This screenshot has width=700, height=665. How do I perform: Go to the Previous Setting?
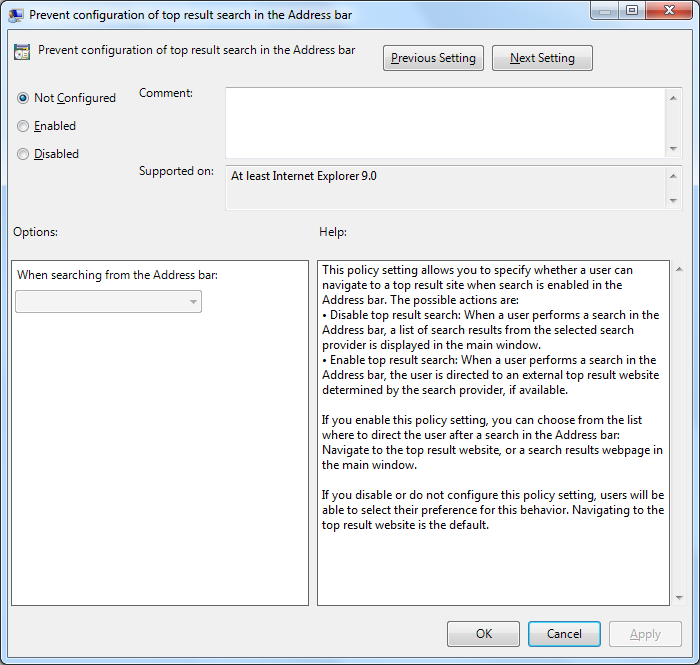(x=434, y=58)
